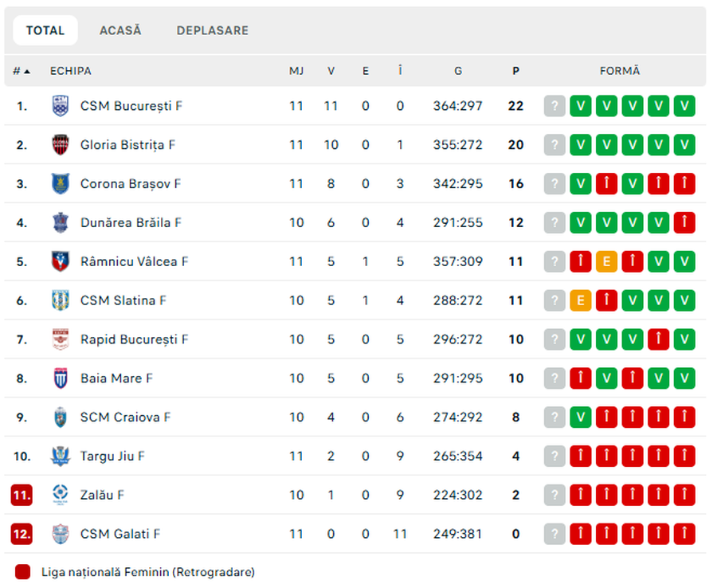
Task: Click the red position 11 relegation badge
Action: (22, 495)
